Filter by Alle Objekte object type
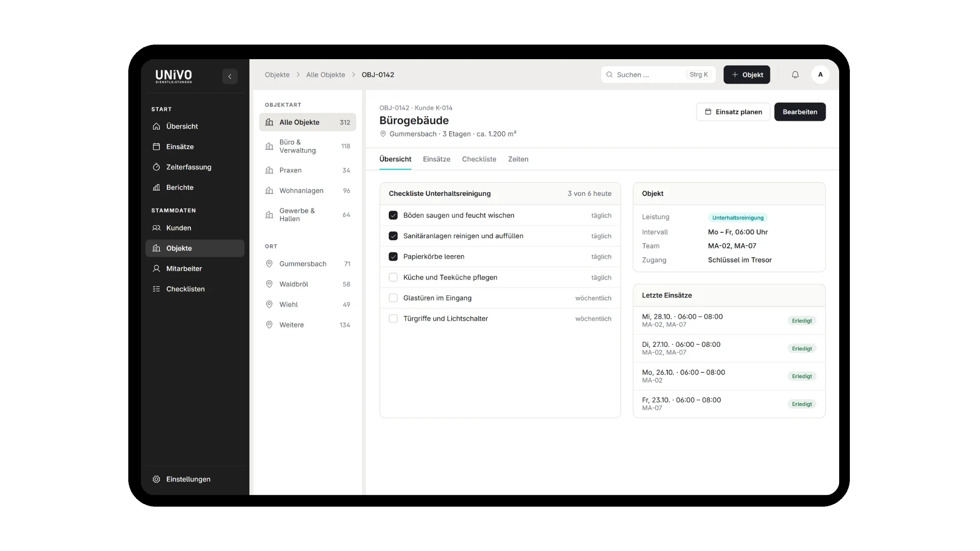 coord(307,122)
